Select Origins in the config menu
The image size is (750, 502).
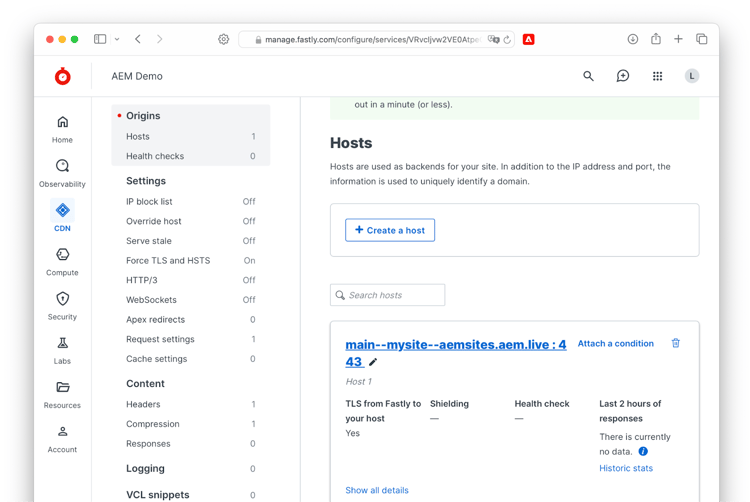click(143, 116)
